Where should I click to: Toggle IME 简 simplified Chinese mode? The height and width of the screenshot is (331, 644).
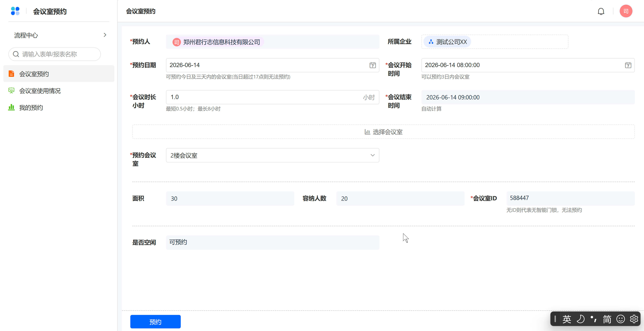coord(607,319)
